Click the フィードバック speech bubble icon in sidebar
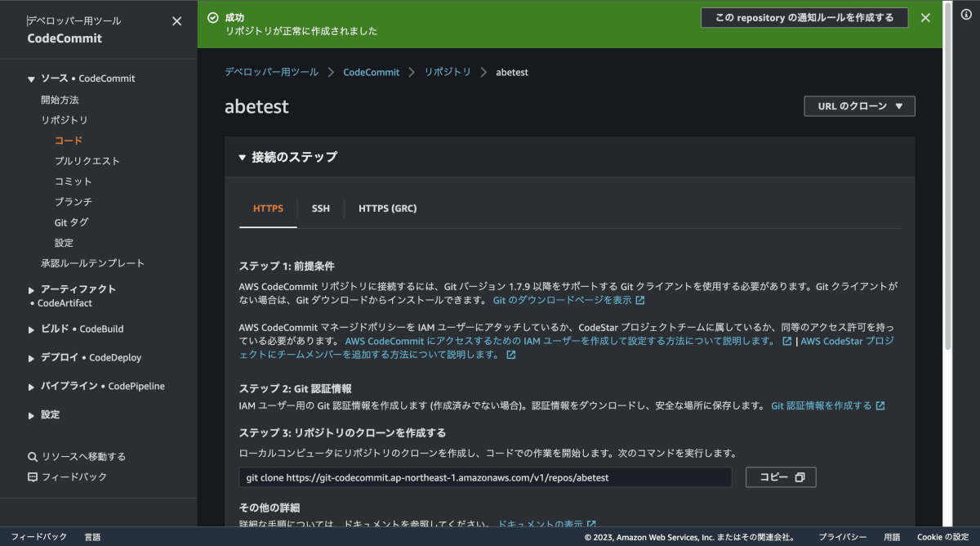The width and height of the screenshot is (980, 546). pyautogui.click(x=33, y=477)
